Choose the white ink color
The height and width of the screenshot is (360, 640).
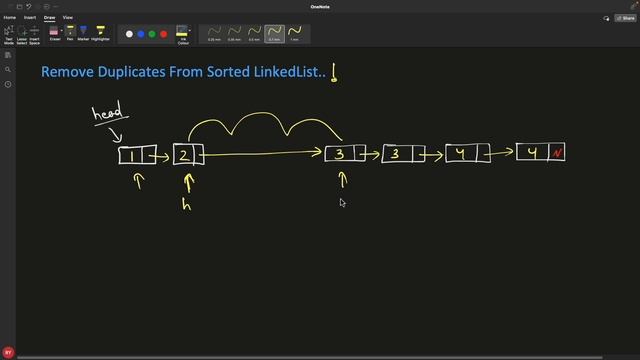tap(129, 34)
